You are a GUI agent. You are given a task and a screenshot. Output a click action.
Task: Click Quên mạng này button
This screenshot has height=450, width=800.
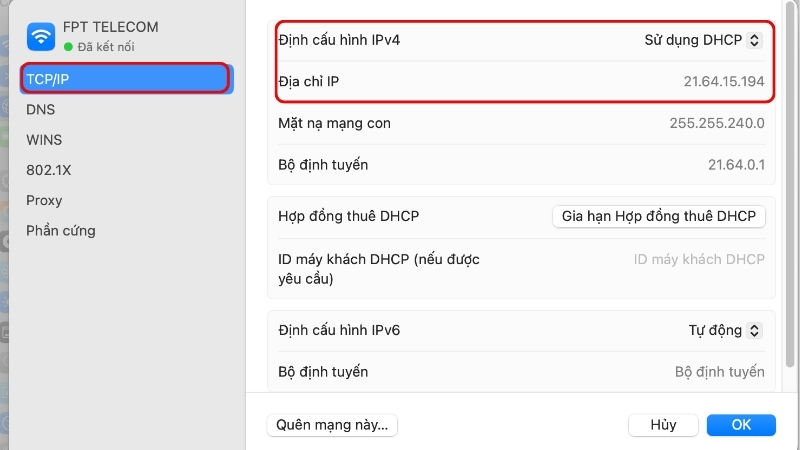click(332, 425)
